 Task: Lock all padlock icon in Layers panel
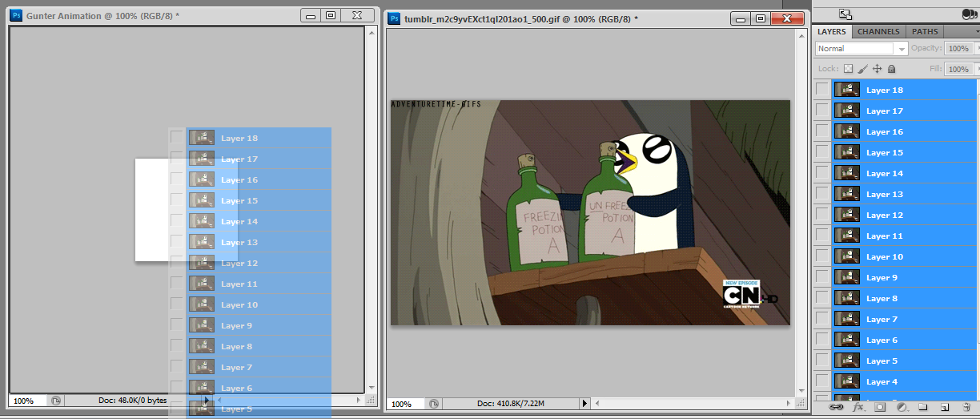pos(891,70)
